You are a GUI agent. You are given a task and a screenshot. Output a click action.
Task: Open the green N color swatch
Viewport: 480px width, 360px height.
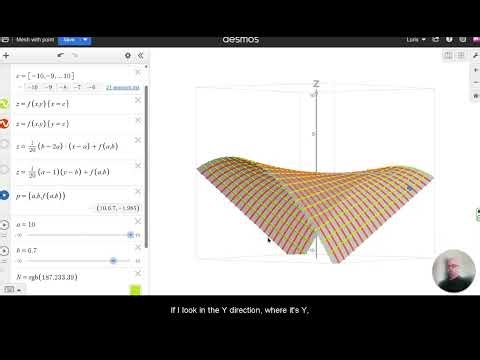135,290
